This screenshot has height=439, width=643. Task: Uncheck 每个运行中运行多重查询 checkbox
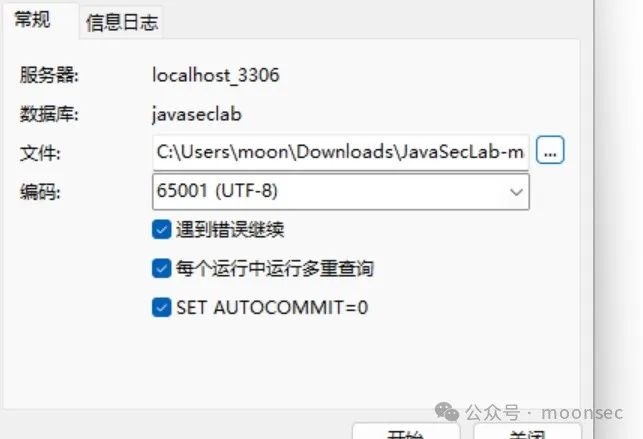click(x=162, y=268)
